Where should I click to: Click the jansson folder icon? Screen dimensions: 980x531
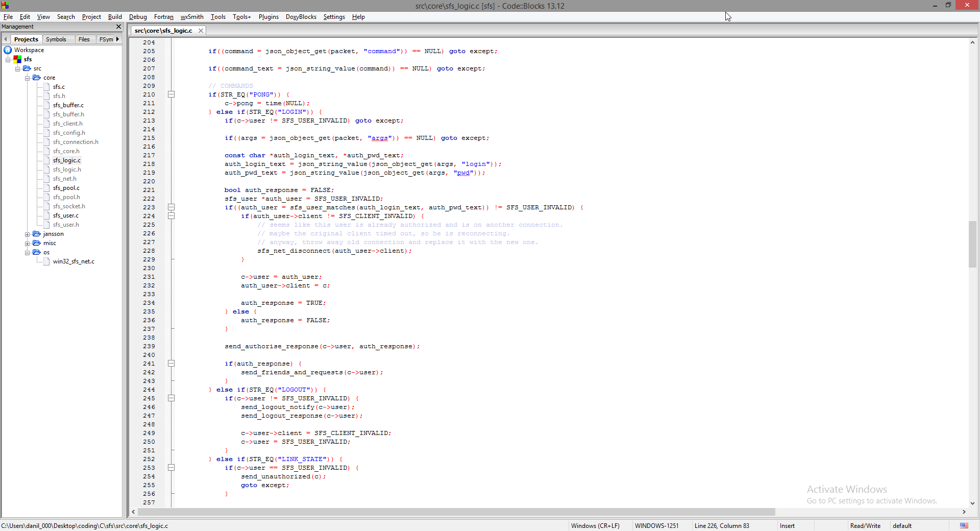click(x=37, y=234)
